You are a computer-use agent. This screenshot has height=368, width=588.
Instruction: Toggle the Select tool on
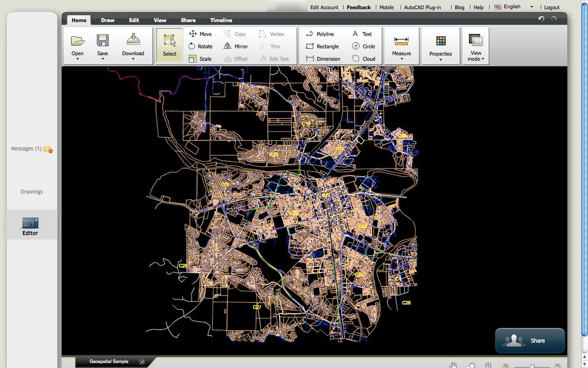(169, 45)
